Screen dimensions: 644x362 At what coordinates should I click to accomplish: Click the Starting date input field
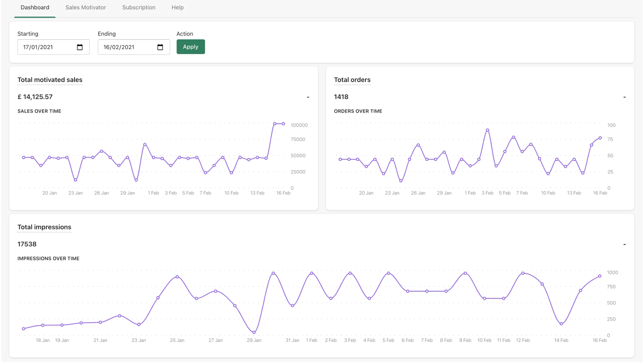coord(46,47)
